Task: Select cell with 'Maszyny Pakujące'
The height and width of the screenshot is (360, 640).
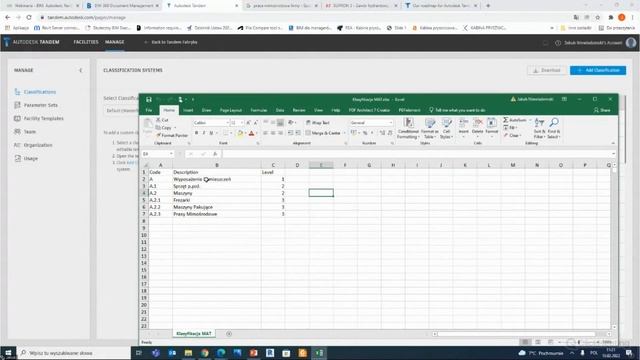Action: [x=217, y=207]
